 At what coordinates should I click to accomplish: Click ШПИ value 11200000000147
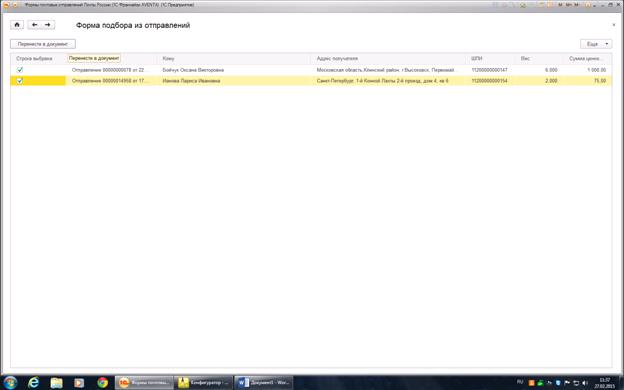click(489, 70)
